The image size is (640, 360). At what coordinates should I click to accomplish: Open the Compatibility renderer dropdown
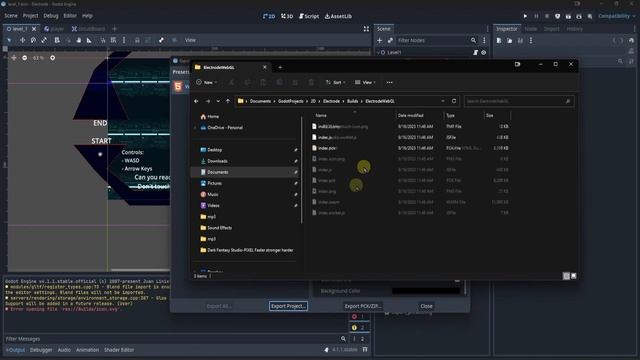pos(617,16)
